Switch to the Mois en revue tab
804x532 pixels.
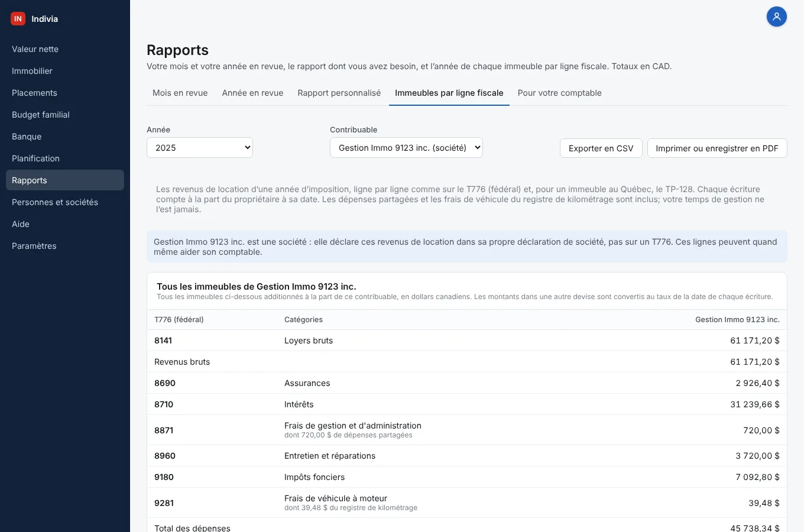(x=180, y=93)
